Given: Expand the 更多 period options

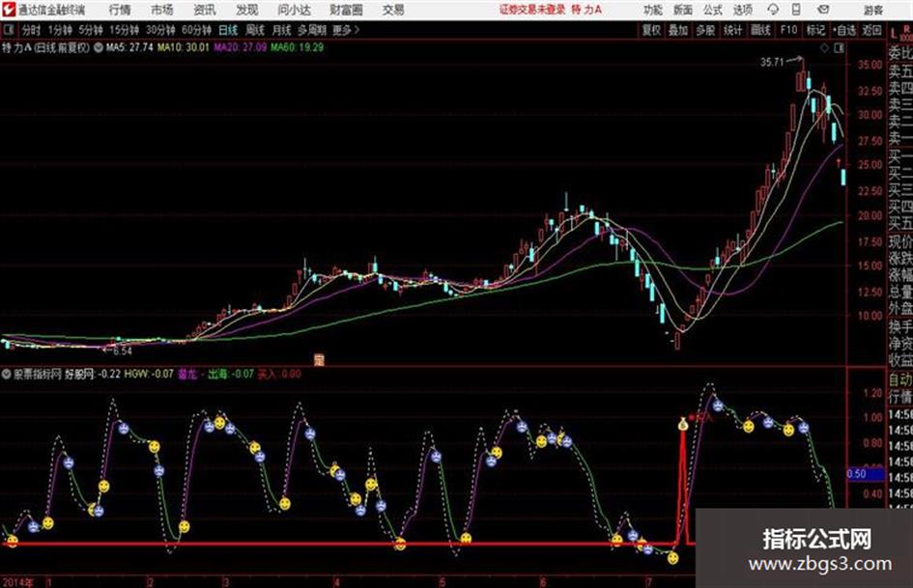Looking at the screenshot, I should tap(345, 30).
